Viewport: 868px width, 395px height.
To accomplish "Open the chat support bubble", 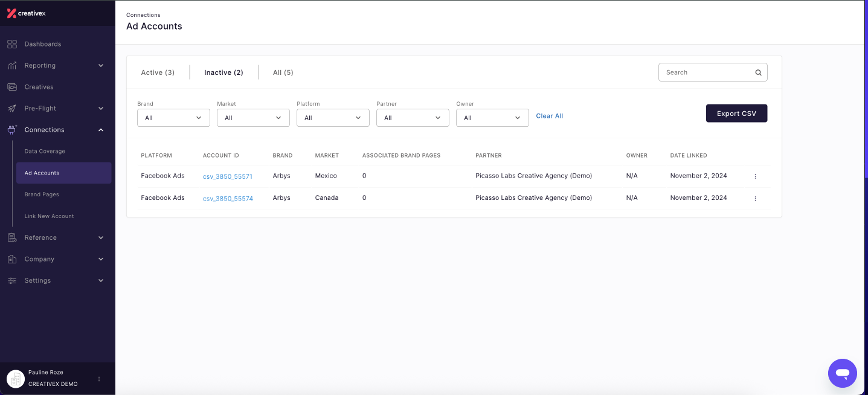I will point(843,373).
